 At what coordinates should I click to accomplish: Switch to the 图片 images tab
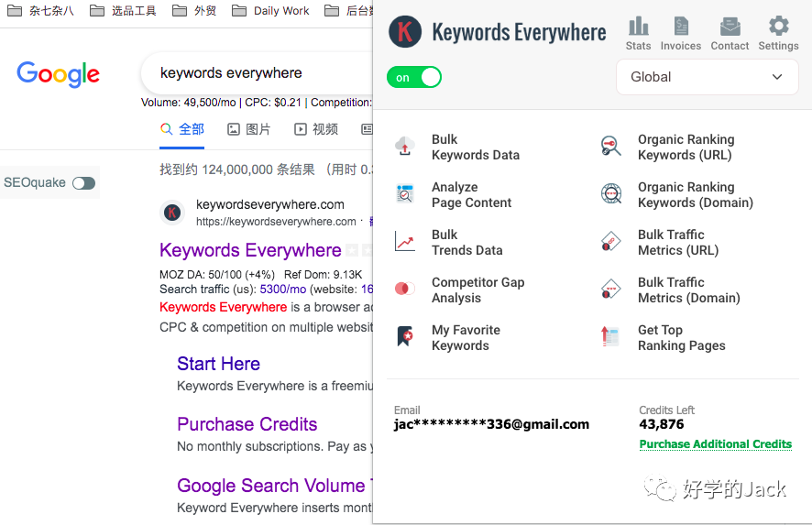(x=249, y=129)
